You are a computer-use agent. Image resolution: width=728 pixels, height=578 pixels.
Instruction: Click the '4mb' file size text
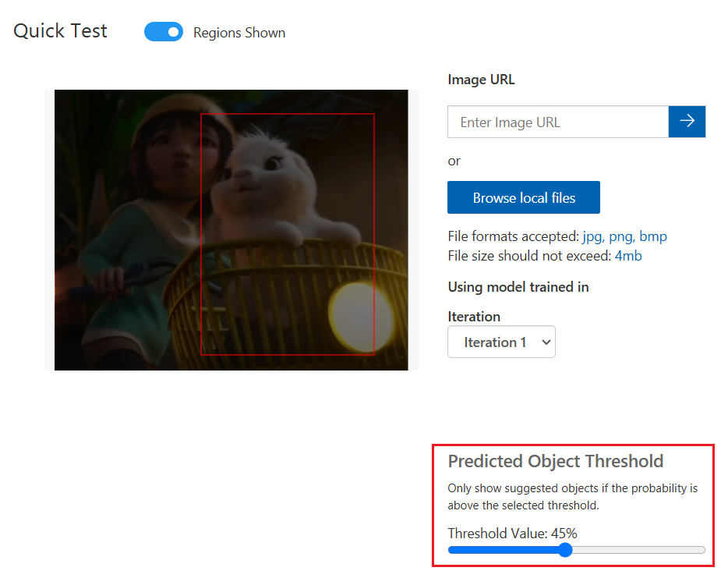pos(628,256)
